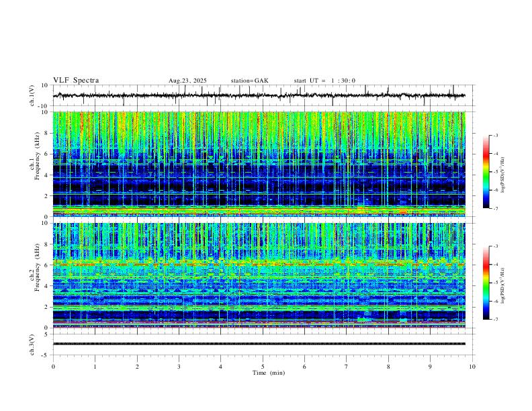Click the "-7" tick on ch.1 colorbar

[495, 209]
